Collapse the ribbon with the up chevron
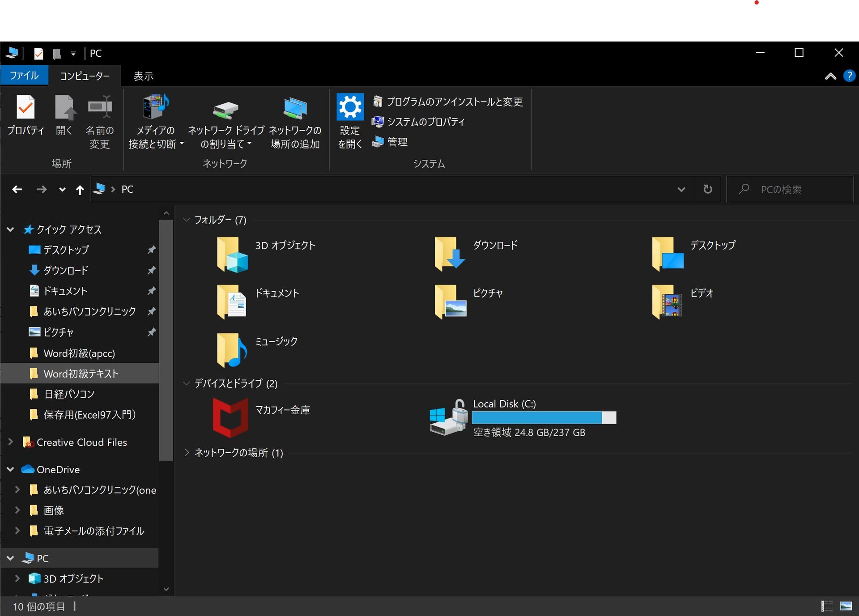The width and height of the screenshot is (859, 616). 830,76
